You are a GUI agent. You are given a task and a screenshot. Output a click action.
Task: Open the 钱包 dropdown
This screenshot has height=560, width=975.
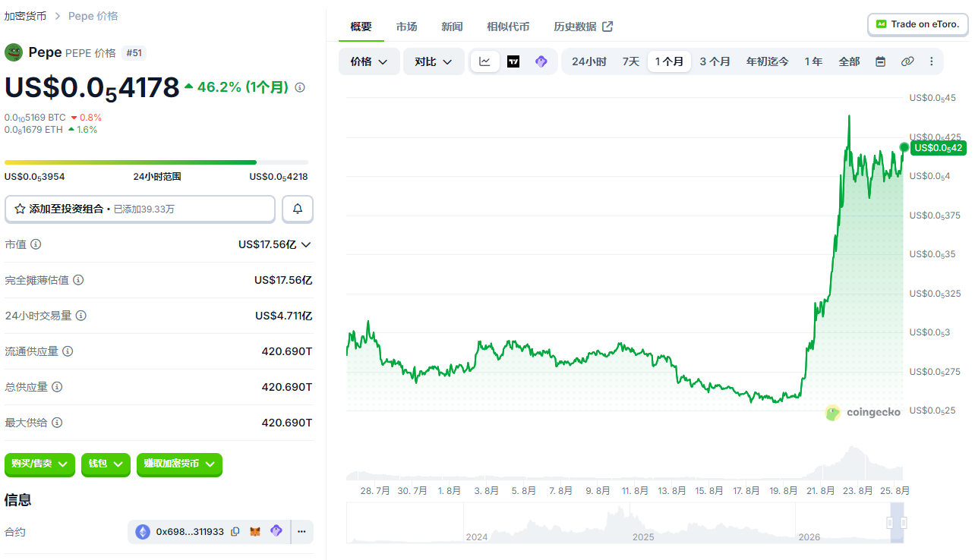click(x=106, y=464)
